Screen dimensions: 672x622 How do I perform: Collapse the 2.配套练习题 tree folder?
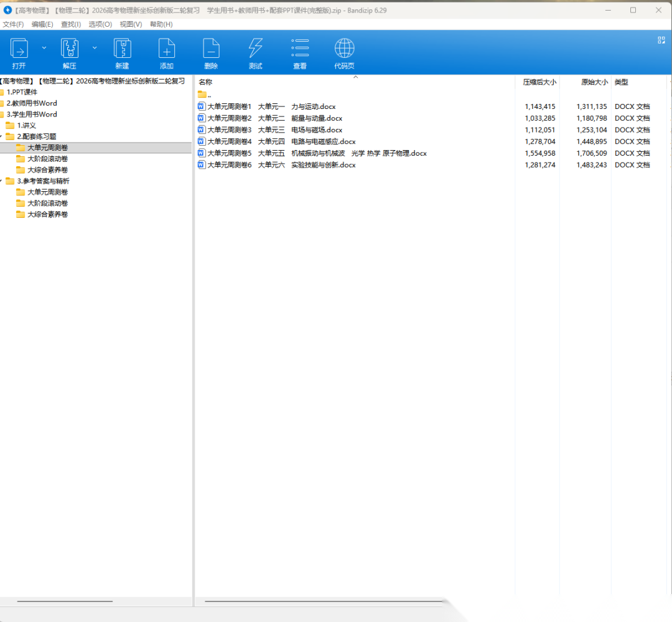(2, 136)
